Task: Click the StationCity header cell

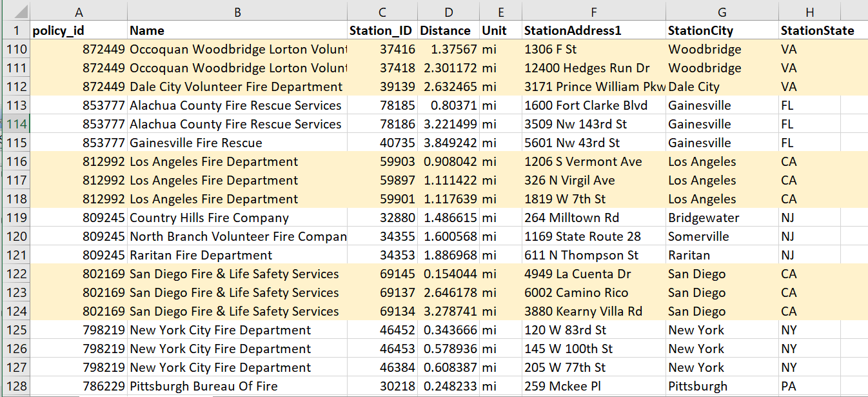Action: 722,30
